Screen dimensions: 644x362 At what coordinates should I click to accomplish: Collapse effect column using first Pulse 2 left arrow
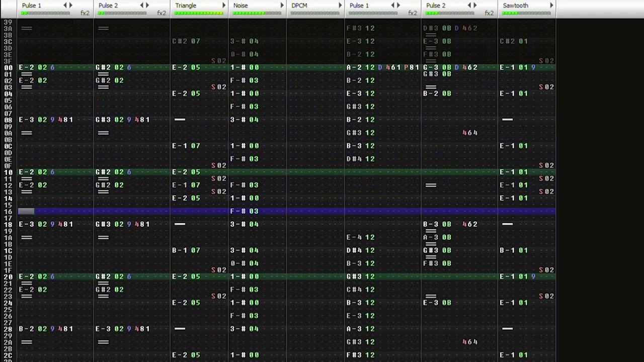pos(141,6)
